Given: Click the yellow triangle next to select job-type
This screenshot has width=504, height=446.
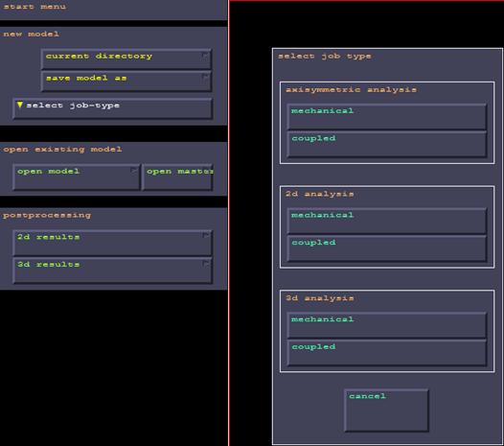Looking at the screenshot, I should pyautogui.click(x=20, y=105).
